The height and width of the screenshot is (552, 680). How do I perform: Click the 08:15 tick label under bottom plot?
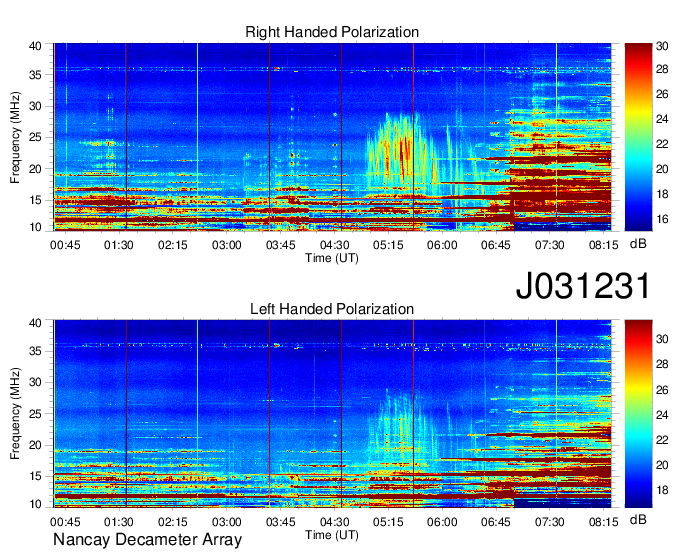point(604,522)
